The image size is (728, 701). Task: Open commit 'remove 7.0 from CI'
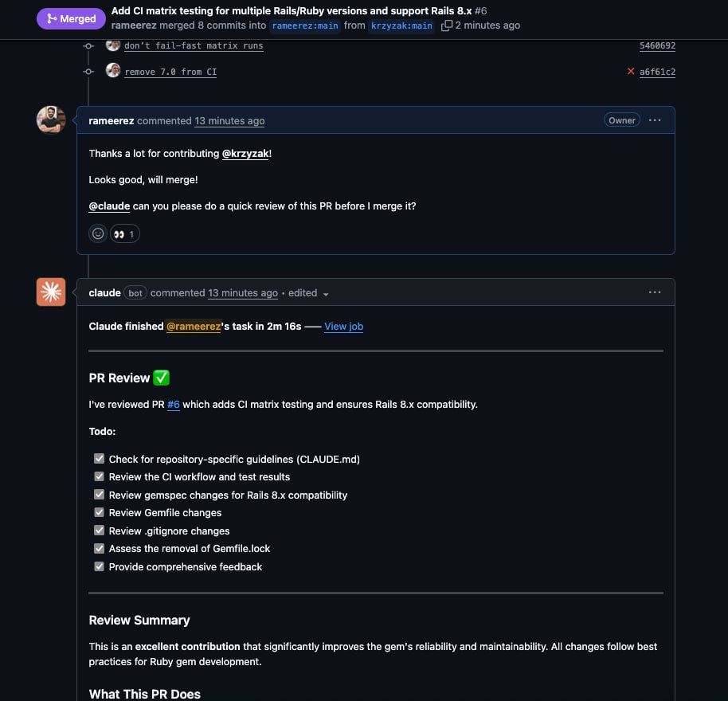point(170,72)
